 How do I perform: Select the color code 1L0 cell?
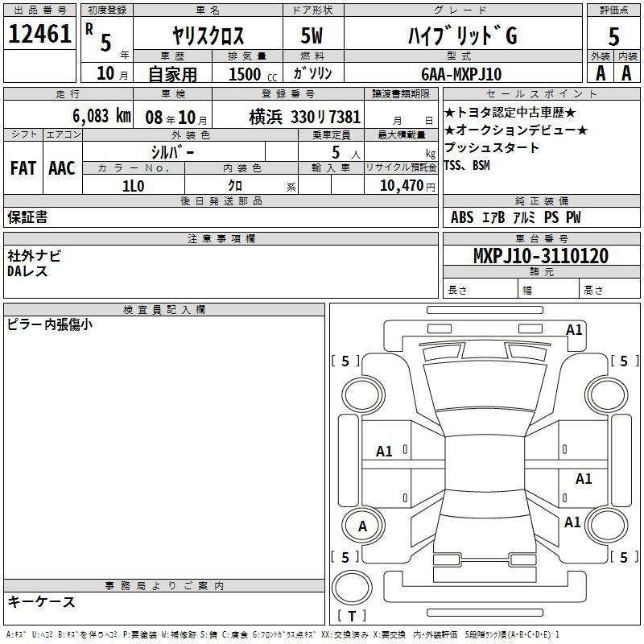pyautogui.click(x=133, y=185)
